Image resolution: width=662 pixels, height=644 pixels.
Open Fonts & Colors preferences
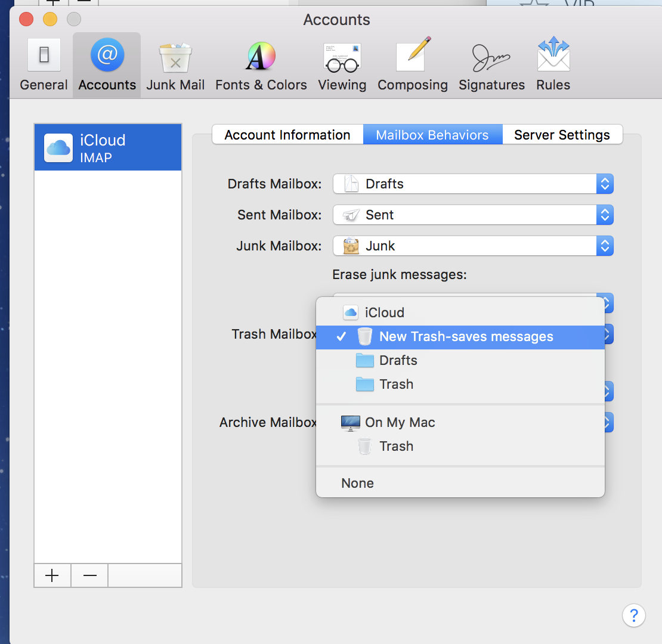click(261, 65)
